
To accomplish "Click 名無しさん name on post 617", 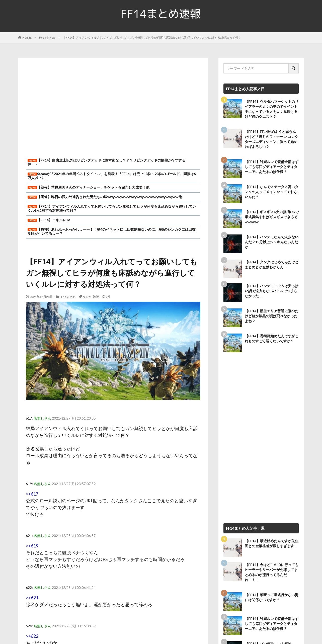I will 42,418.
